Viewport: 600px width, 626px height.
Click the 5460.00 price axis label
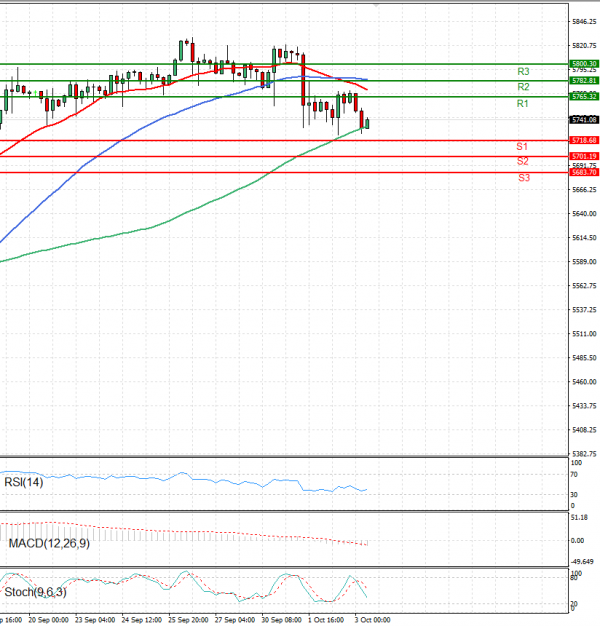click(x=584, y=382)
